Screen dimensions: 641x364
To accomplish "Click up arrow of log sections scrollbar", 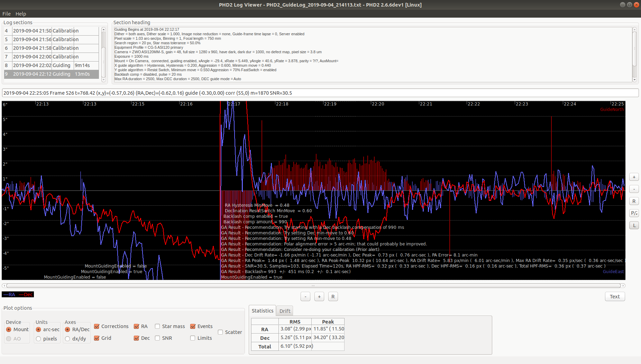I will point(103,29).
